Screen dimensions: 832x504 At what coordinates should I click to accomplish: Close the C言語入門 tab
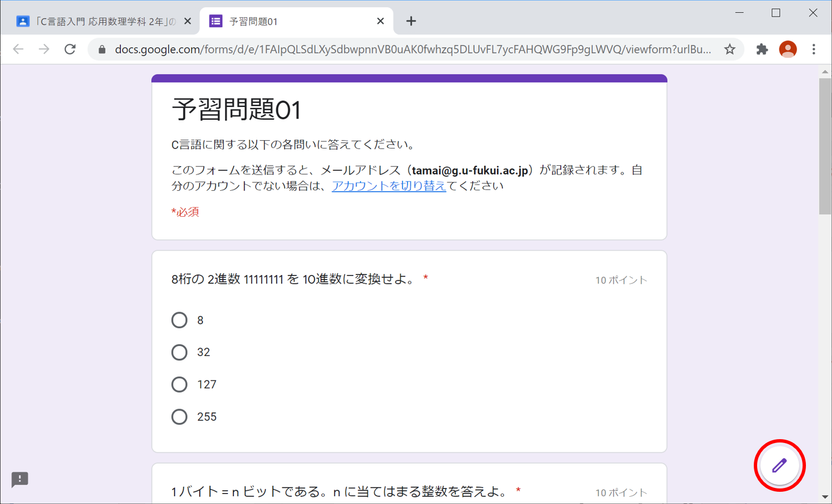pos(187,21)
